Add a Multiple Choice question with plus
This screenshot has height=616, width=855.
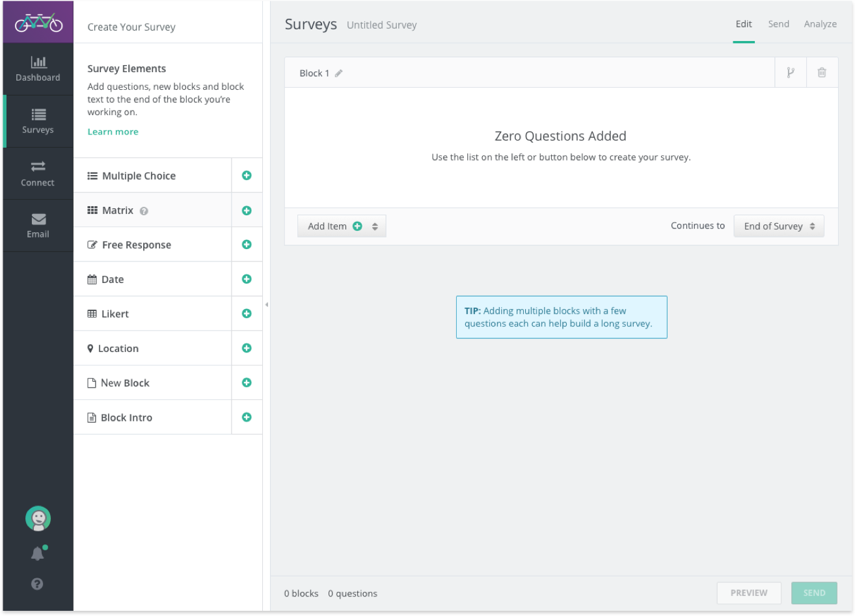click(247, 176)
